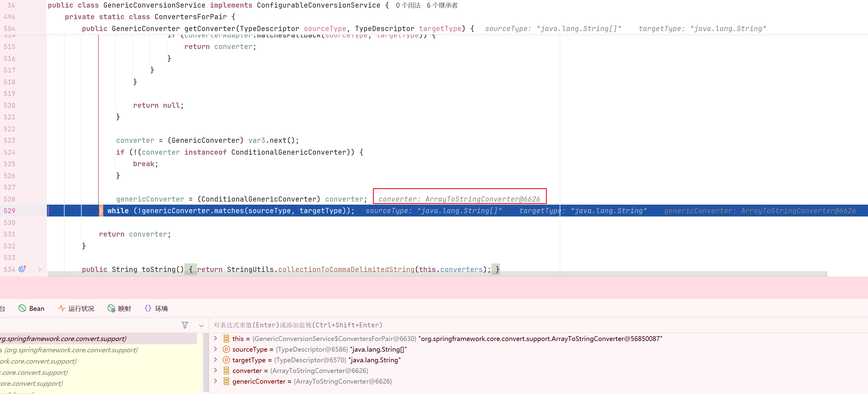Click the converter variable object icon
The image size is (868, 394).
226,371
